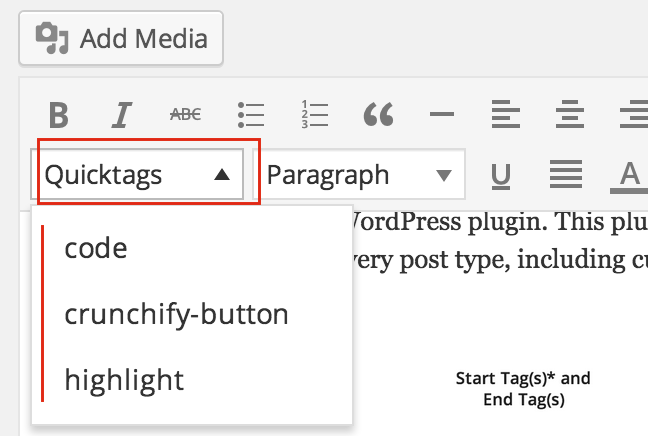Apply blockquote formatting

point(377,115)
